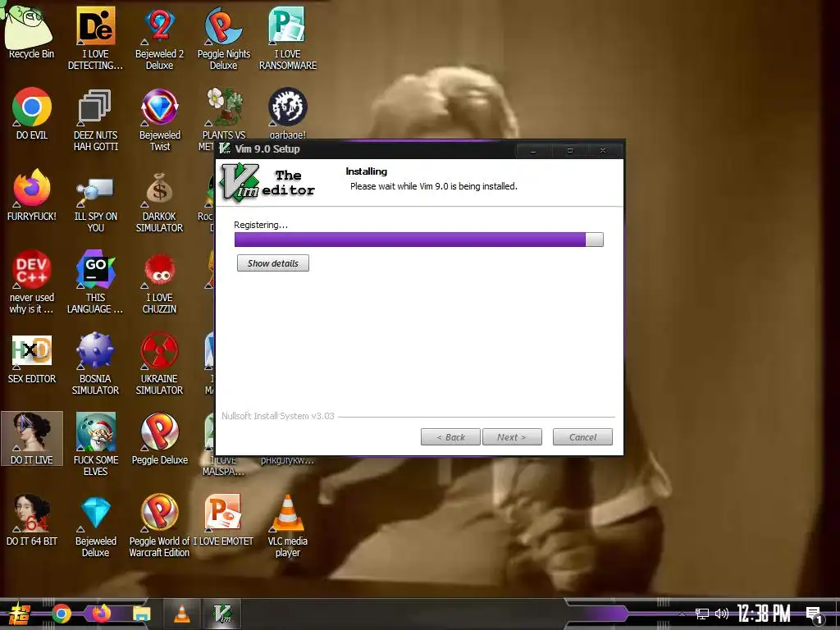This screenshot has width=840, height=630.
Task: Launch Chrome from the taskbar
Action: (61, 614)
